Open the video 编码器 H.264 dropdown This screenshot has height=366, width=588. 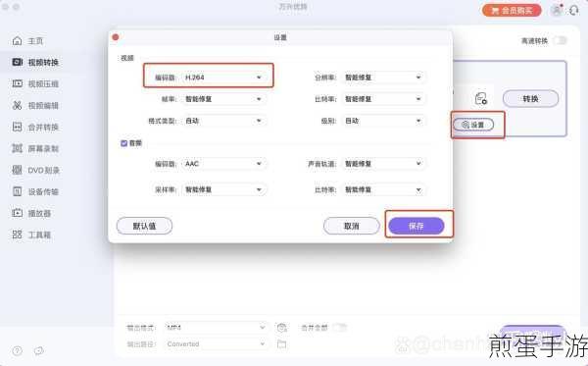(x=223, y=78)
